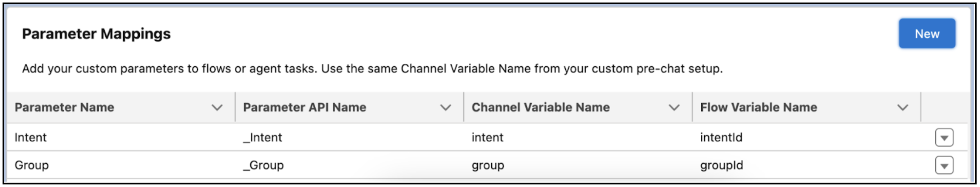Select the Group parameter name cell
The width and height of the screenshot is (980, 187).
point(31,165)
